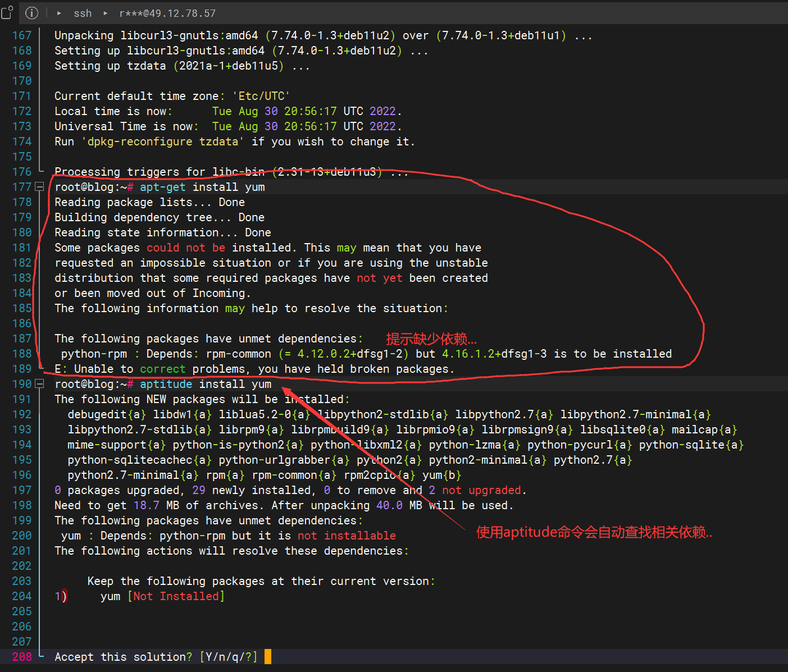
Task: Click the copy-page icon at top-left corner
Action: 7,12
